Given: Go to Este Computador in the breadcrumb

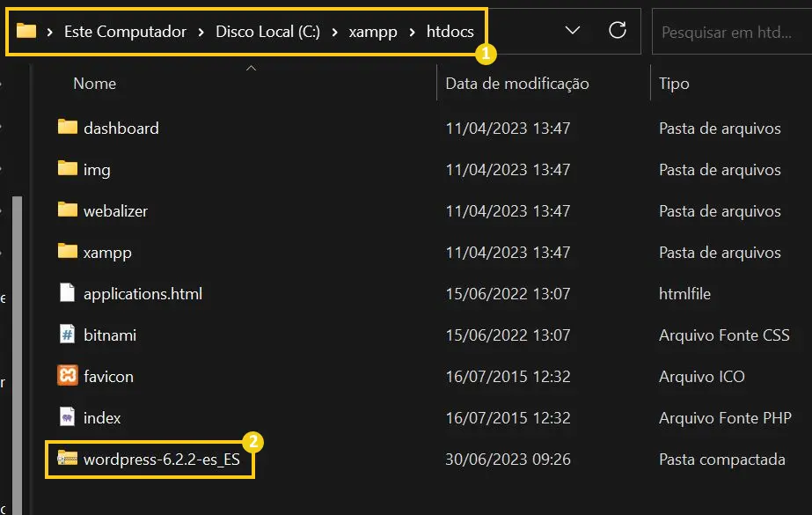Looking at the screenshot, I should pyautogui.click(x=125, y=32).
